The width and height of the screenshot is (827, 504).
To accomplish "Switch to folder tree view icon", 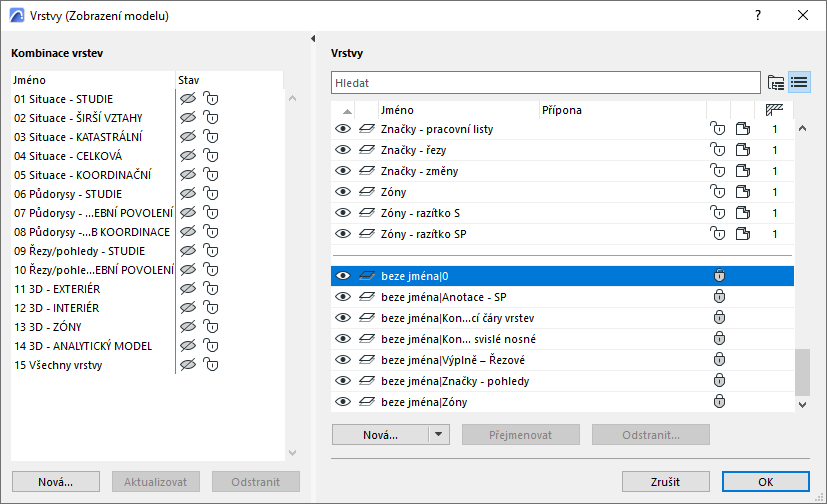I will coord(776,82).
